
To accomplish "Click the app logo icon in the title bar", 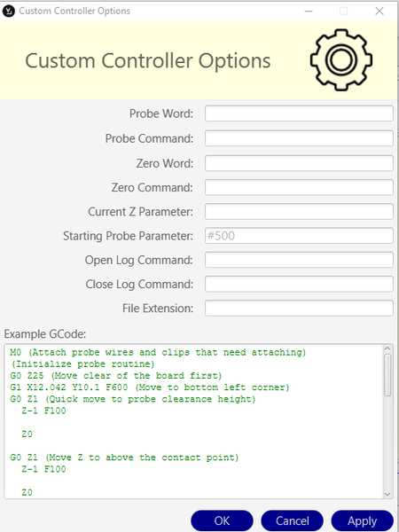I will point(8,12).
